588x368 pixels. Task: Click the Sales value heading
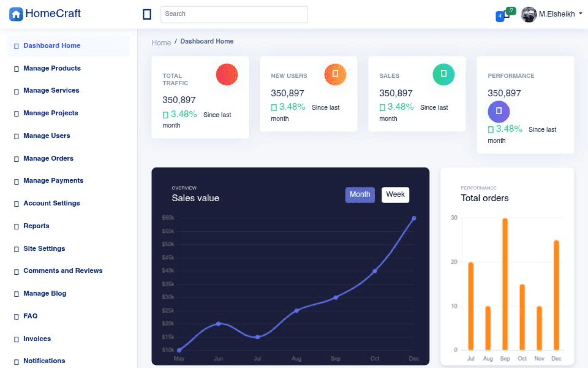[x=195, y=198]
